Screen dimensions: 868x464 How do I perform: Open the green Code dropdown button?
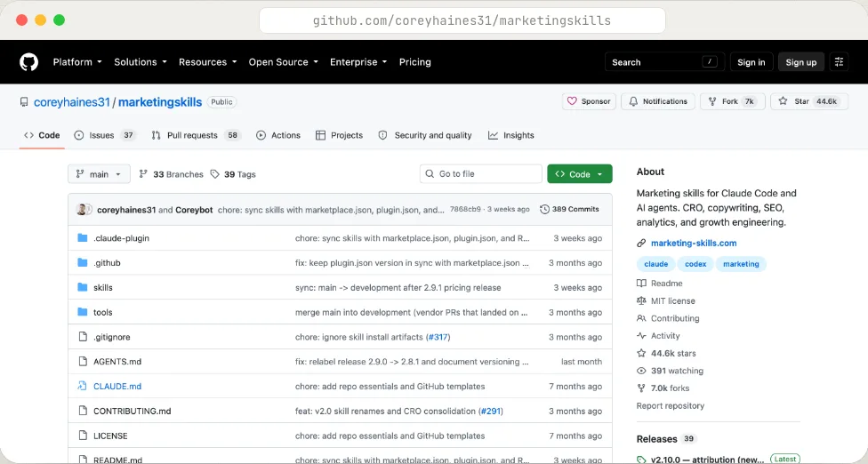(580, 173)
